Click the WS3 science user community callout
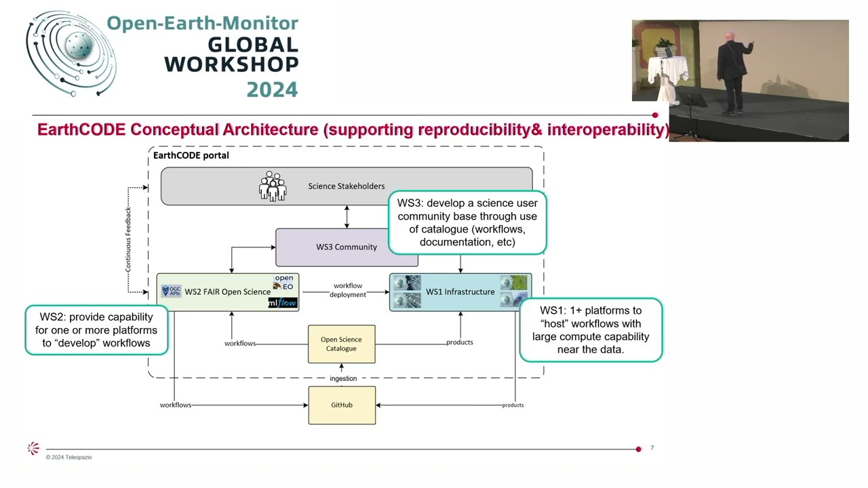Image resolution: width=868 pixels, height=488 pixels. pyautogui.click(x=467, y=222)
